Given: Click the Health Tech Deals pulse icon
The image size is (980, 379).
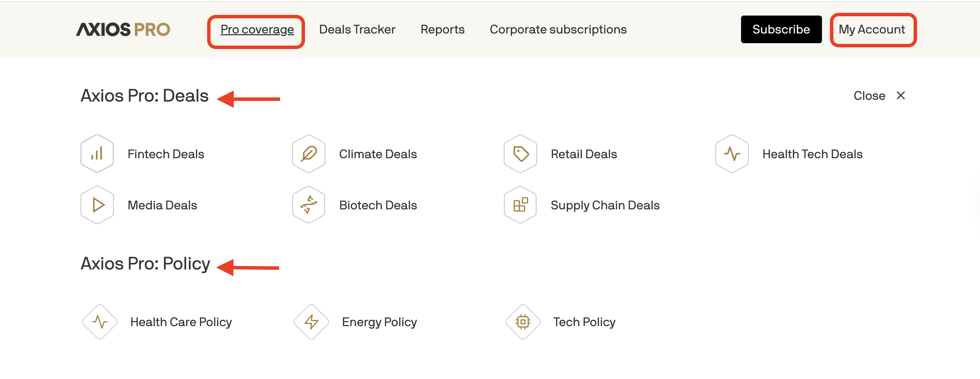Looking at the screenshot, I should coord(732,154).
